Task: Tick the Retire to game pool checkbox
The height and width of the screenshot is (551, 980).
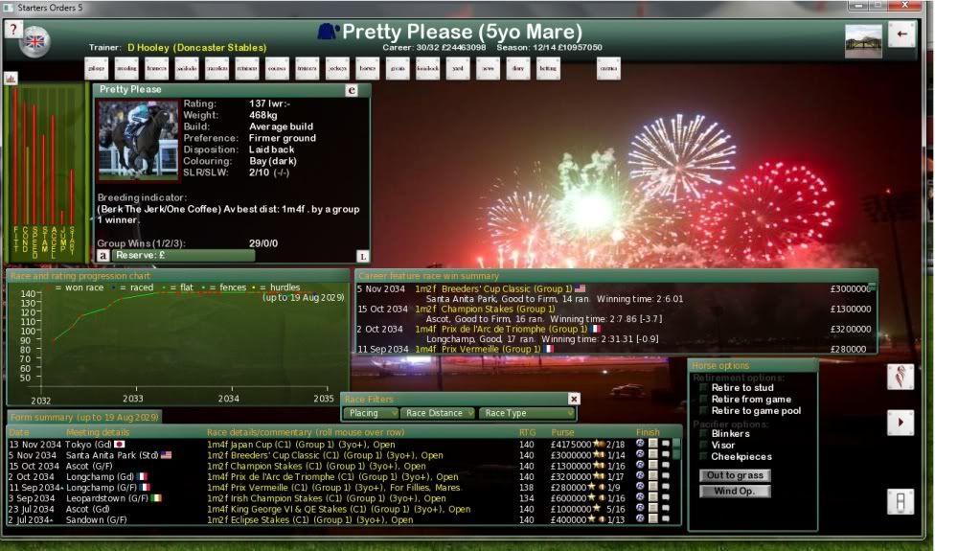Action: [x=704, y=411]
